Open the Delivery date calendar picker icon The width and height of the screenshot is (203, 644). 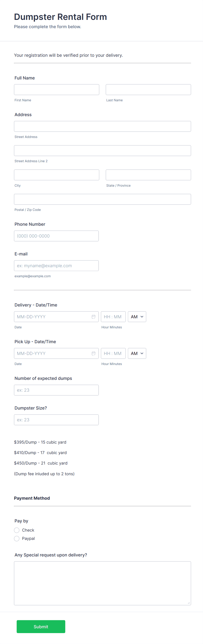[x=93, y=317]
